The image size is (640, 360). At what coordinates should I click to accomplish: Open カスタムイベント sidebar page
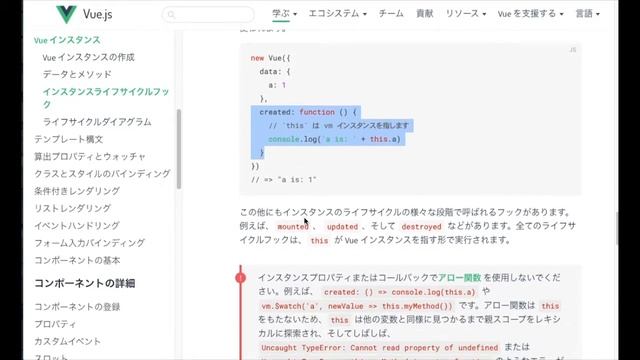pyautogui.click(x=67, y=341)
